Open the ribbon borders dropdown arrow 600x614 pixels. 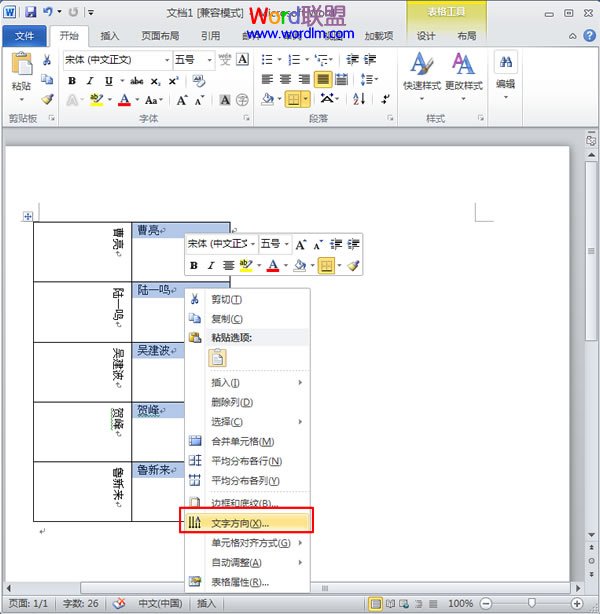pyautogui.click(x=305, y=99)
